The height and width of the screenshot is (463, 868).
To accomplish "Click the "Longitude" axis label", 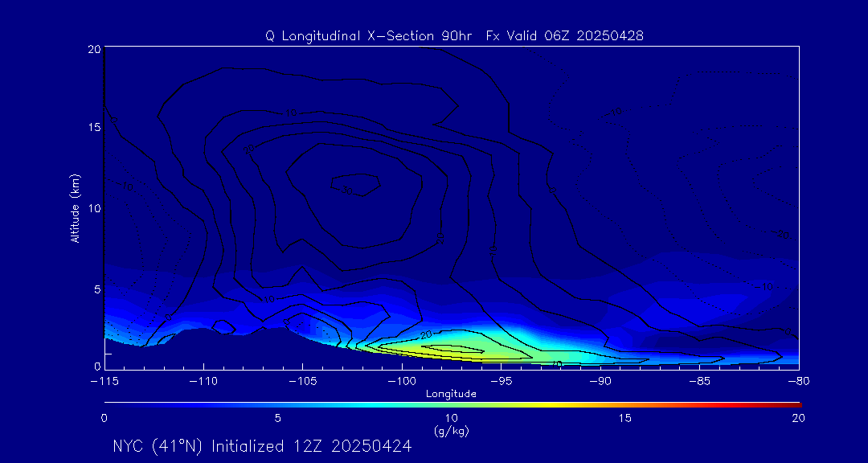I will pos(451,394).
